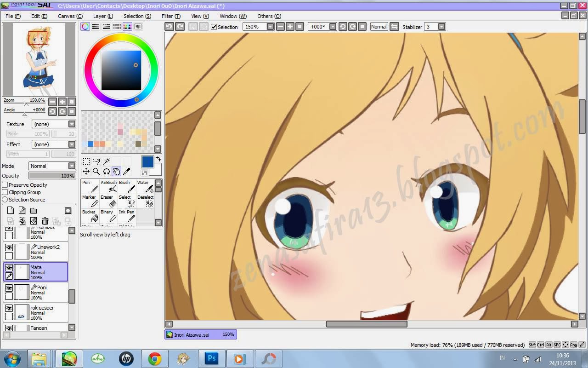588x368 pixels.
Task: Choose the Move tool
Action: tap(86, 172)
